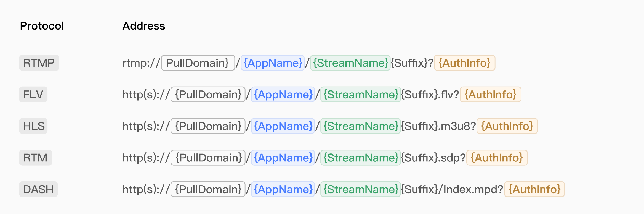
Task: Click StreamName tag in the HLS address
Action: click(x=360, y=126)
